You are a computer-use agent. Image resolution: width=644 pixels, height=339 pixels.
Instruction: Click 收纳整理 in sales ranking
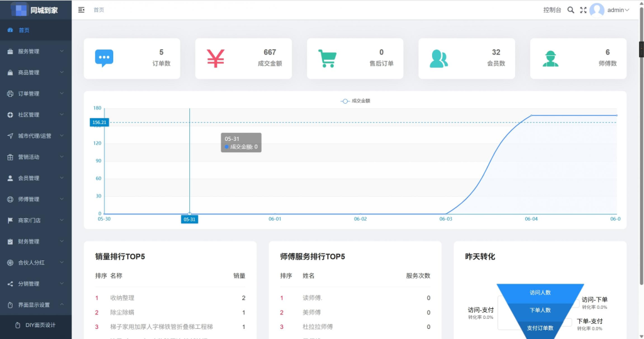coord(123,298)
